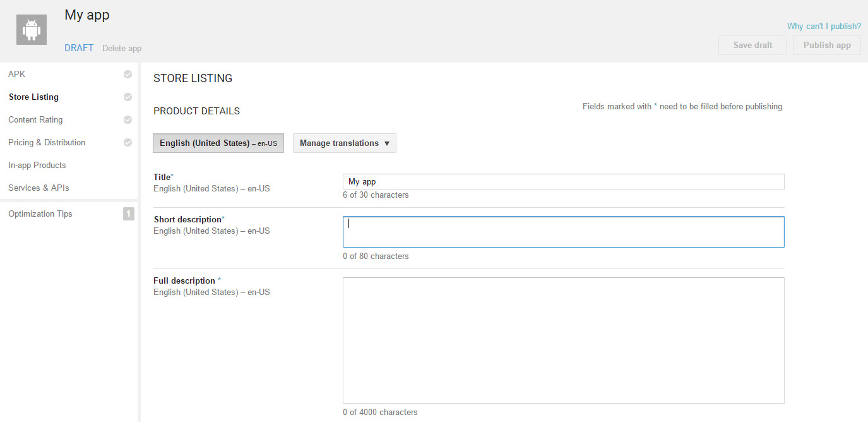
Task: Navigate to Pricing & Distribution
Action: click(x=47, y=143)
